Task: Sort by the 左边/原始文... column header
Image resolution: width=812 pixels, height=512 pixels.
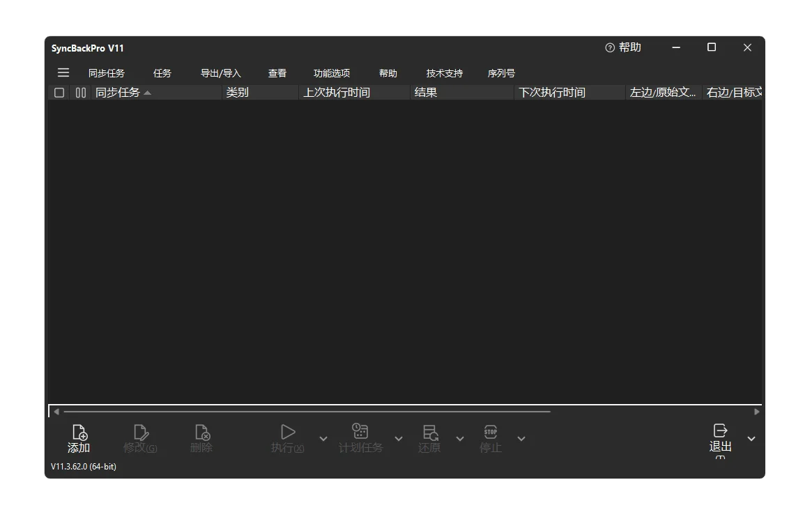Action: point(664,93)
